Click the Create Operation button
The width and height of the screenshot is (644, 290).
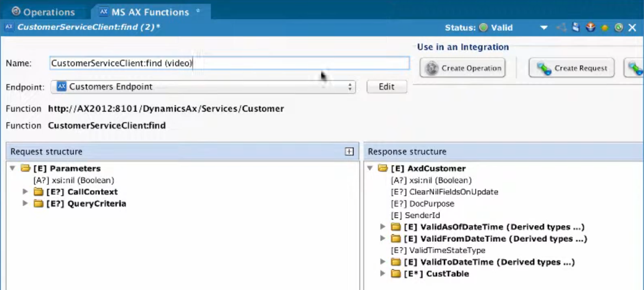pos(463,68)
